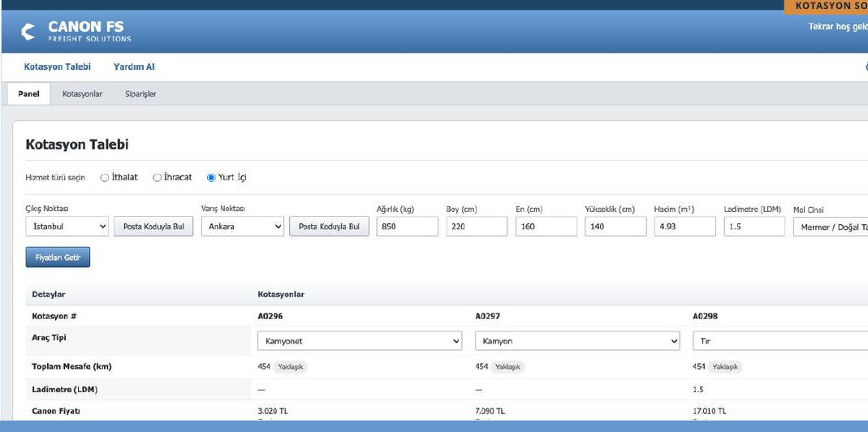Open the Çıkış Noktası İstanbul dropdown
The height and width of the screenshot is (432, 868).
(x=67, y=227)
